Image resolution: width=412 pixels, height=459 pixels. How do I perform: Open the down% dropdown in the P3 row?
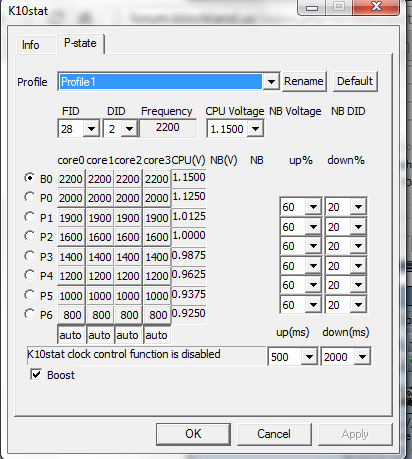point(358,266)
